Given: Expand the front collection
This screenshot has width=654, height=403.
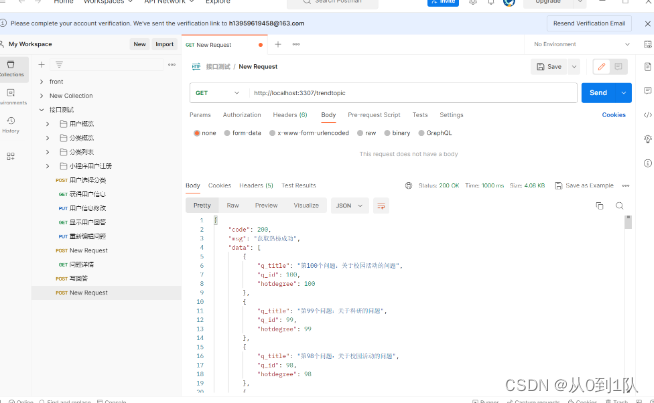Looking at the screenshot, I should [x=42, y=82].
